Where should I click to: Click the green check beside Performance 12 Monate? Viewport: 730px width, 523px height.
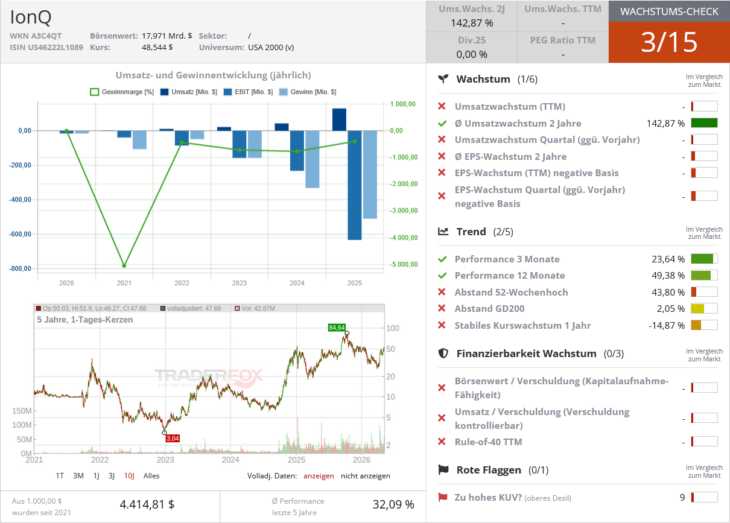(x=442, y=276)
